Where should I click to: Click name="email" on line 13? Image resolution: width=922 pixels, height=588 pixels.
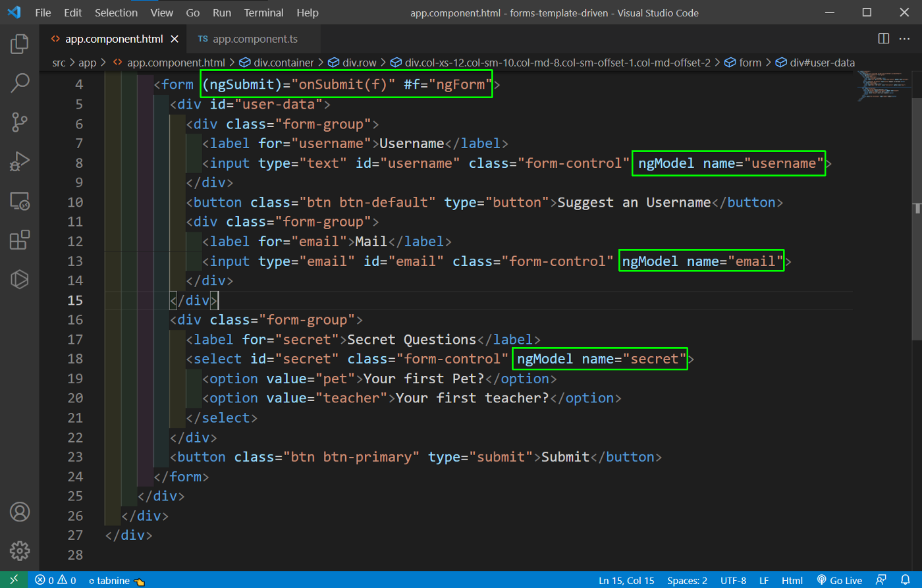[x=735, y=261]
